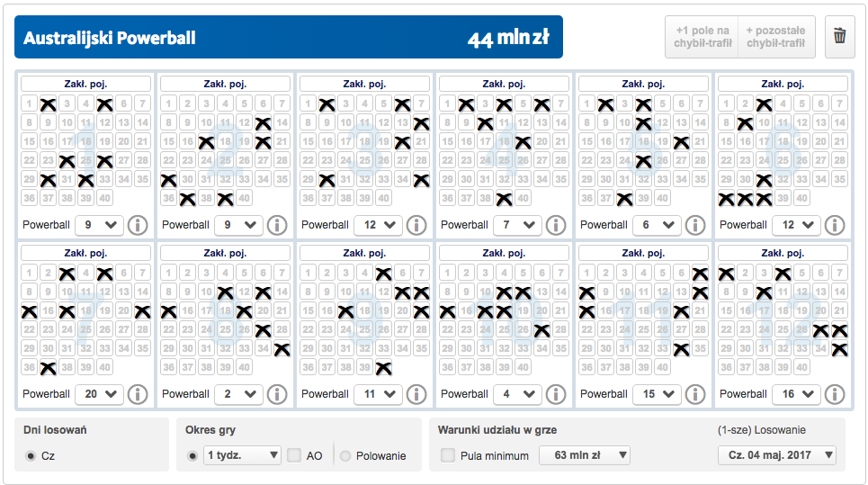This screenshot has height=485, width=868.
Task: Click the +1 pole na chybił-trafił button
Action: click(x=702, y=37)
